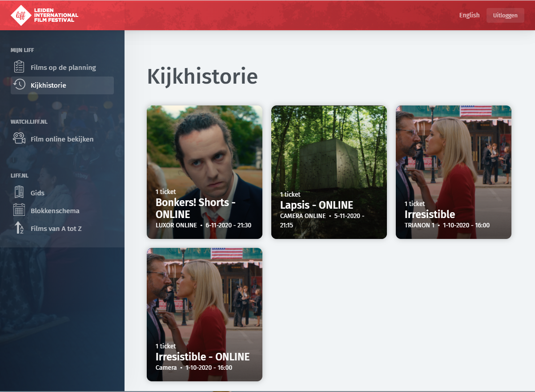Select Kijkhistorie in the sidebar
535x392 pixels.
pyautogui.click(x=62, y=85)
